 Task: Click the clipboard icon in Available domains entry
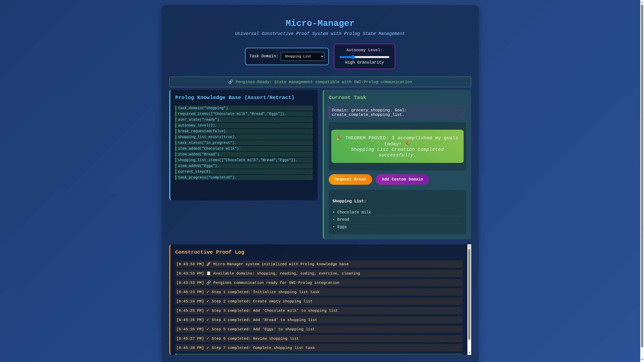coord(209,273)
